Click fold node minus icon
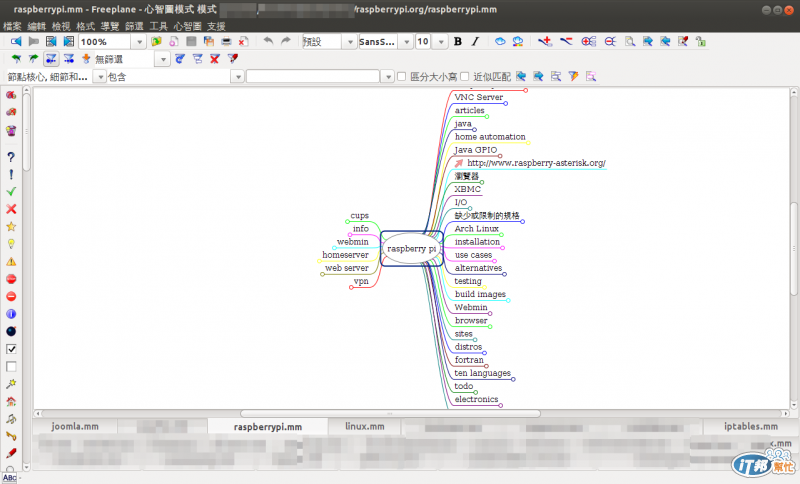800x484 pixels. tap(610, 41)
